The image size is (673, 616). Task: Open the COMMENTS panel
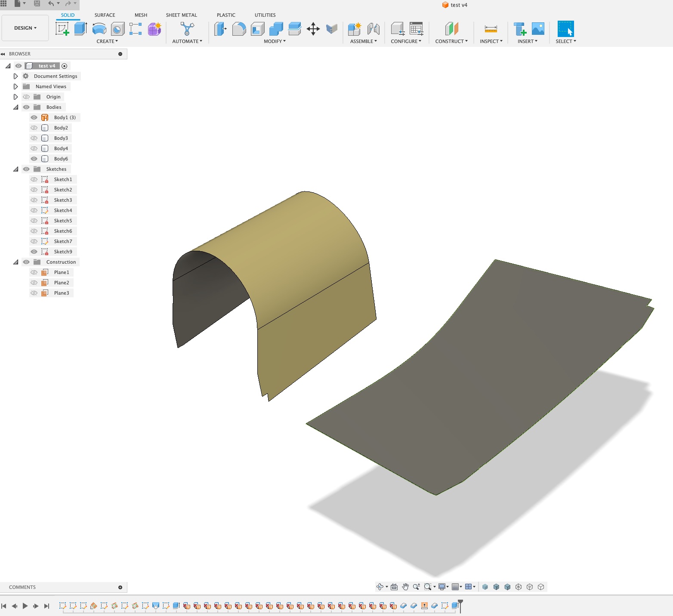[22, 587]
